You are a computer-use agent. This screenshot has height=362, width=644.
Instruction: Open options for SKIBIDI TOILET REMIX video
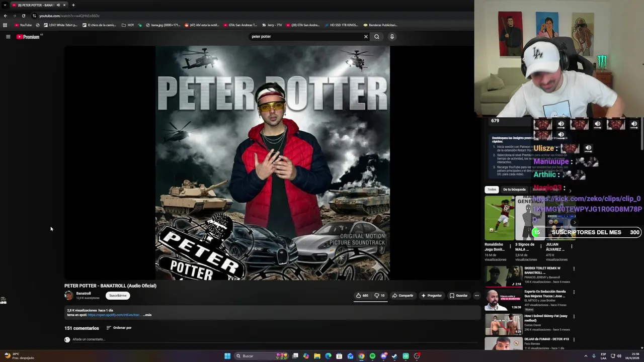pyautogui.click(x=574, y=268)
